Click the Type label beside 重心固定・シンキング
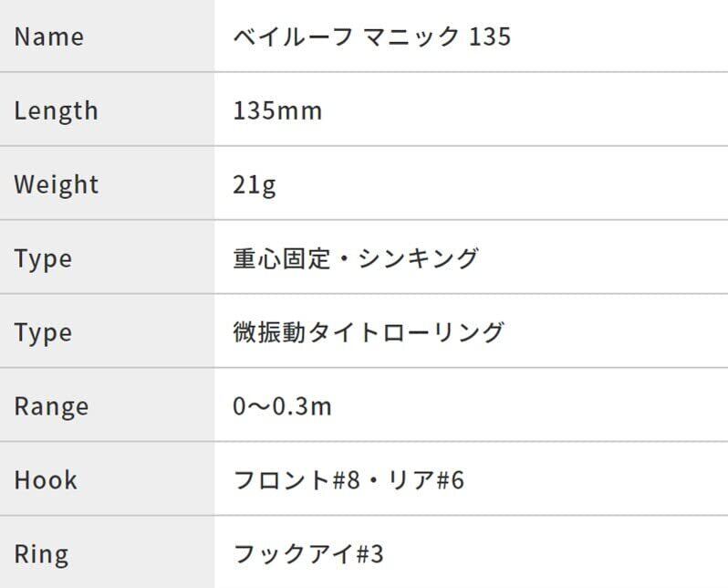This screenshot has height=588, width=728. [42, 258]
